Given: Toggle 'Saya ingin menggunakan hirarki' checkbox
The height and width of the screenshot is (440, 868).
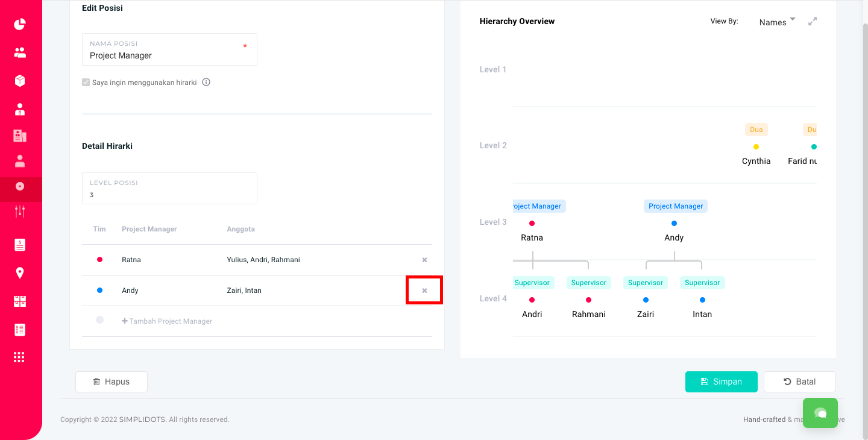Looking at the screenshot, I should [x=86, y=83].
